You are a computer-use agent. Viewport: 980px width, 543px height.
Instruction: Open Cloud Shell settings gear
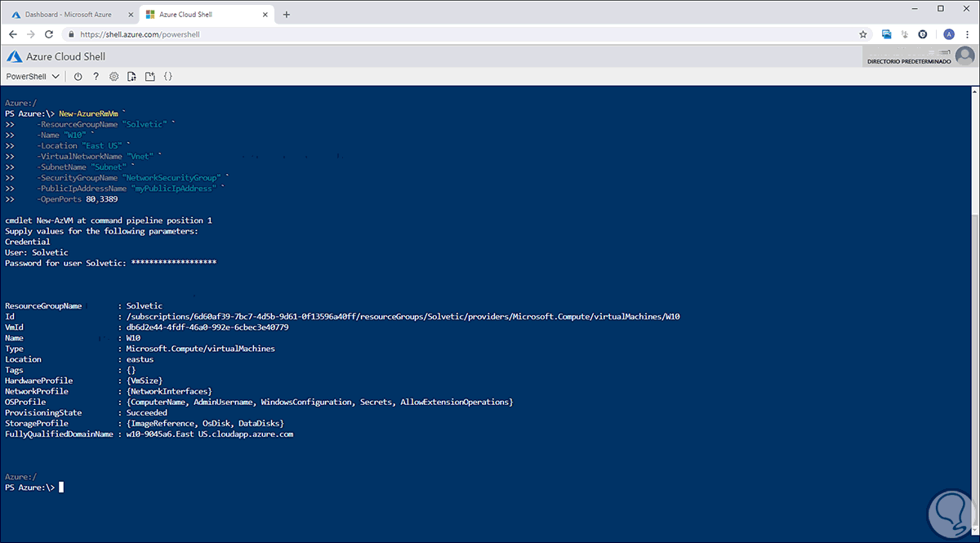click(x=114, y=77)
